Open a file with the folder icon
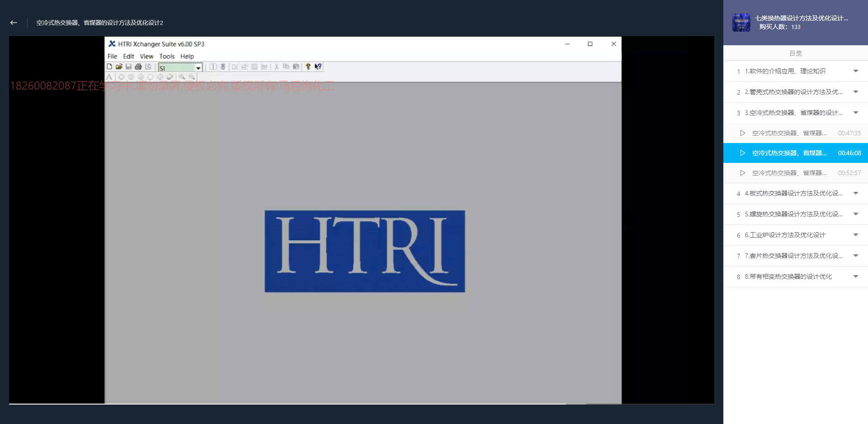Screen dimensions: 868x424 (119, 67)
